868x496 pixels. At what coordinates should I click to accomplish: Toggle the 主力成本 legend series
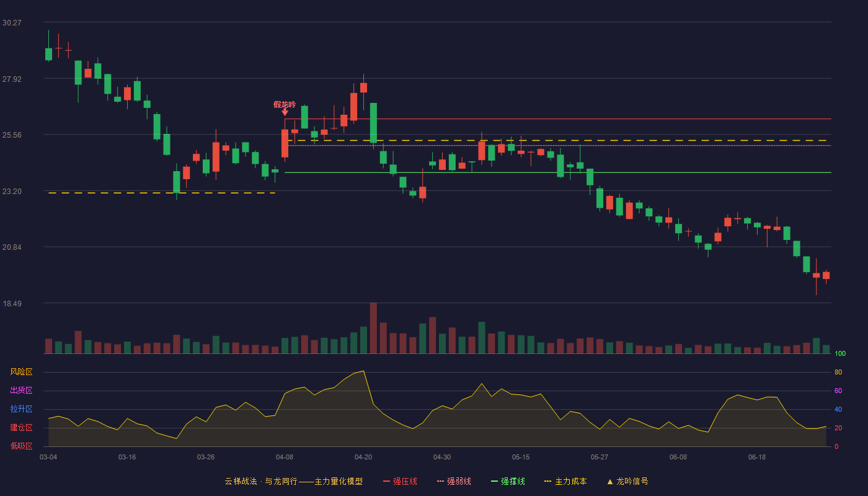pos(565,481)
